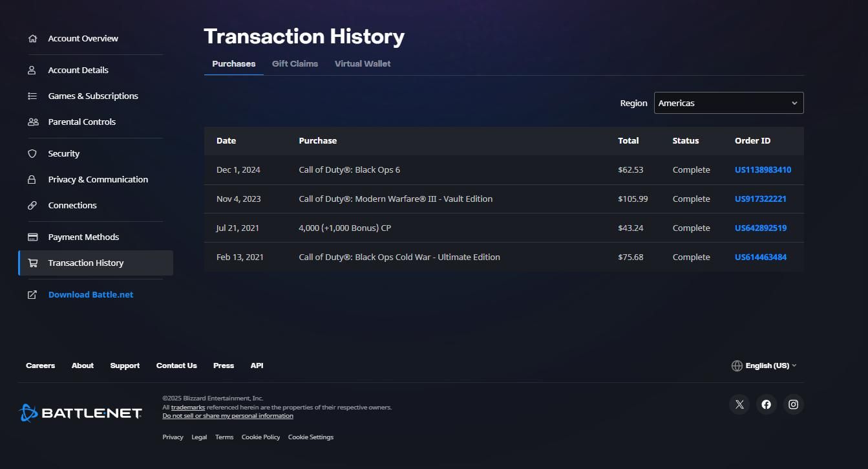Click the $43.24 total
Image resolution: width=868 pixels, height=469 pixels.
(x=630, y=228)
